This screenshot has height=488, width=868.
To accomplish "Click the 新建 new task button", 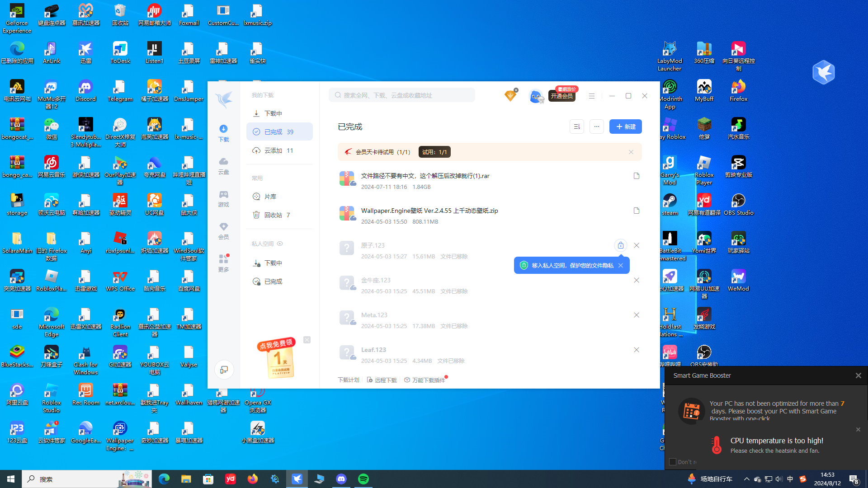I will tap(625, 127).
